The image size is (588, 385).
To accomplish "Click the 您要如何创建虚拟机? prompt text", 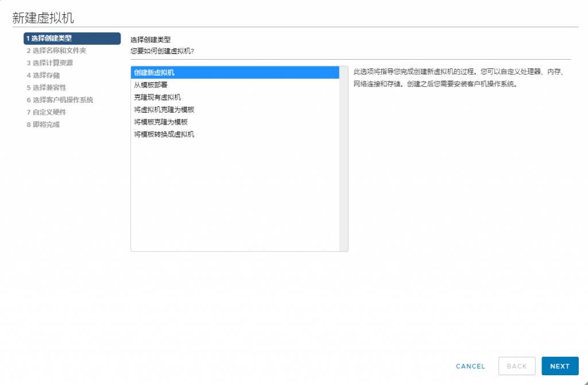I will pyautogui.click(x=162, y=51).
